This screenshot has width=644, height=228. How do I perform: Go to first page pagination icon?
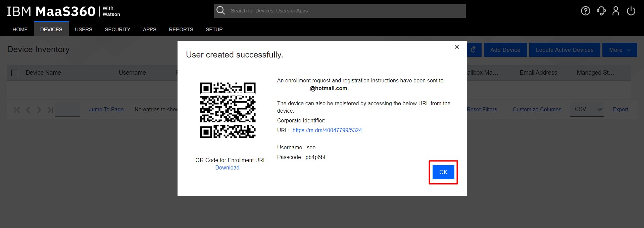click(x=17, y=110)
